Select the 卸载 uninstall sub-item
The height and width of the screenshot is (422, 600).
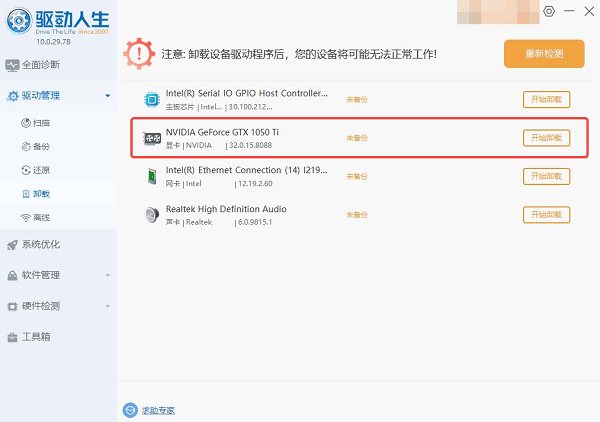coord(40,194)
